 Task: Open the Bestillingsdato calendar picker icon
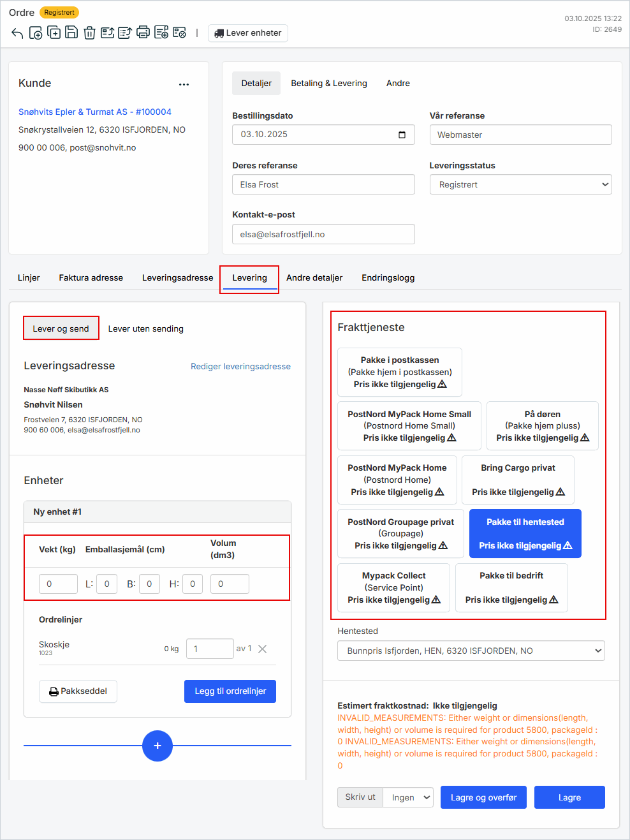[x=402, y=135]
